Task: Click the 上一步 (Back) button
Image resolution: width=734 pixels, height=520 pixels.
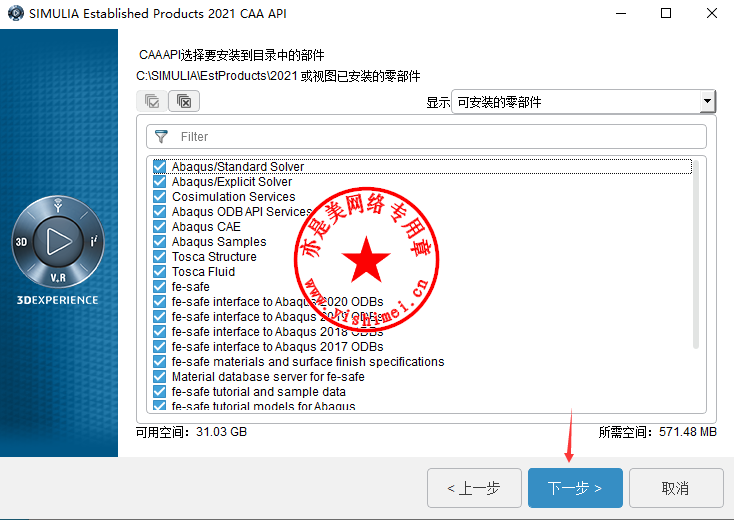Action: pyautogui.click(x=474, y=488)
